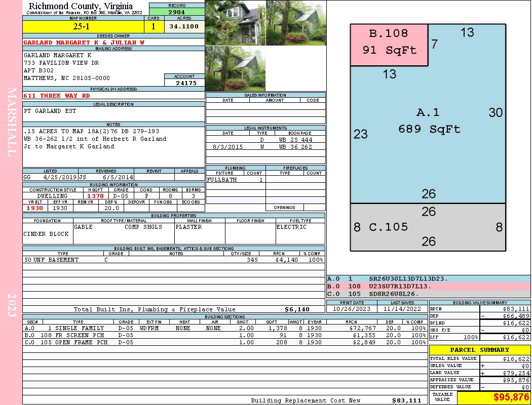Screen dimensions: 532x405
Task: Click total built-ins value $6,140
Action: click(297, 309)
